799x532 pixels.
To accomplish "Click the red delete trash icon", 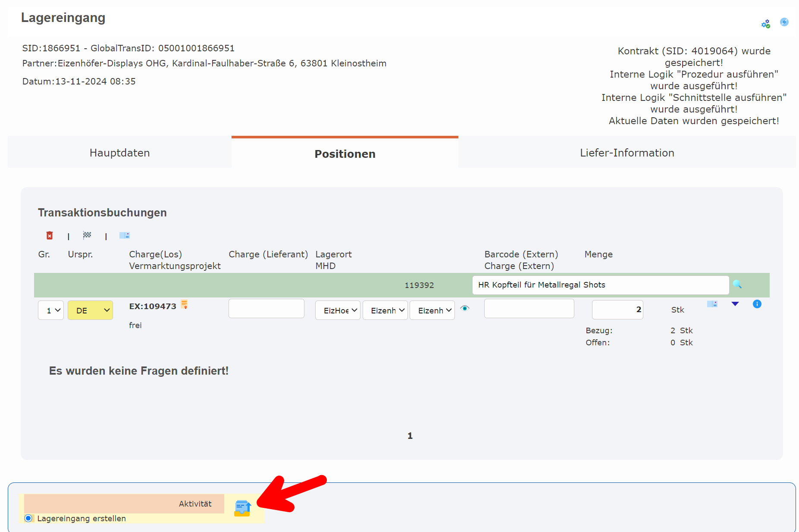I will coord(50,235).
